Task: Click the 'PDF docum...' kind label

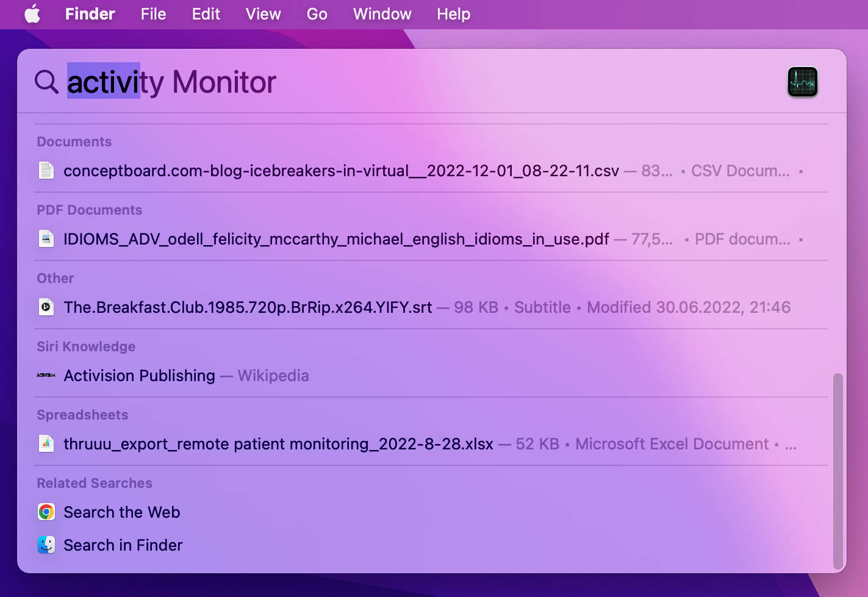Action: (x=742, y=239)
